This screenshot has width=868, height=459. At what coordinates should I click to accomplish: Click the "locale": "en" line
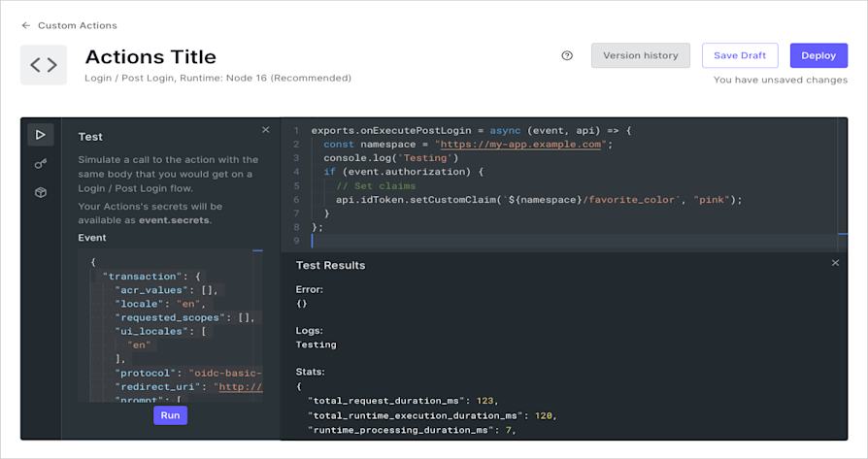(x=160, y=304)
